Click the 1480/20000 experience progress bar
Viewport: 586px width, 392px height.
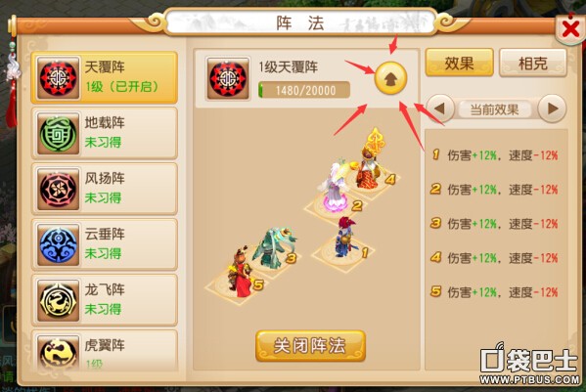pos(304,90)
